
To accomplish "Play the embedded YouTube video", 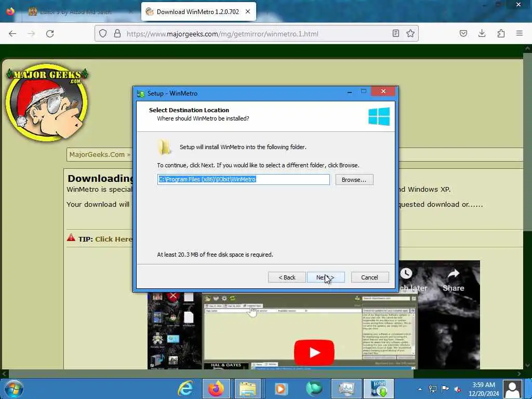I will (x=314, y=352).
